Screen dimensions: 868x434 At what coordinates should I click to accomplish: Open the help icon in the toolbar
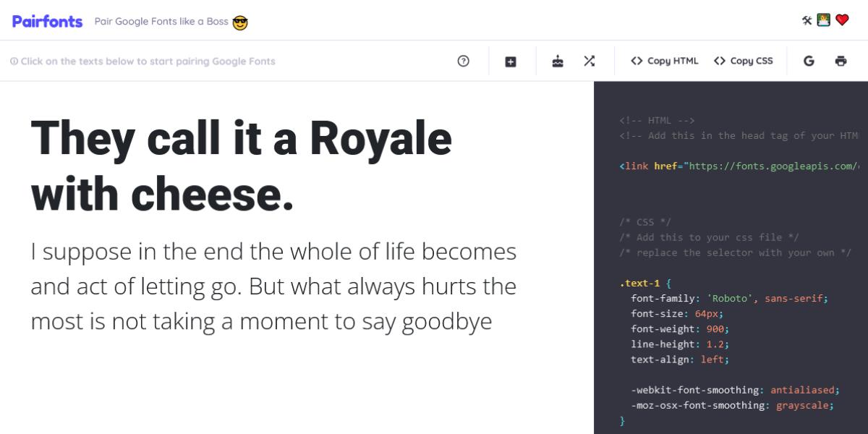coord(463,61)
